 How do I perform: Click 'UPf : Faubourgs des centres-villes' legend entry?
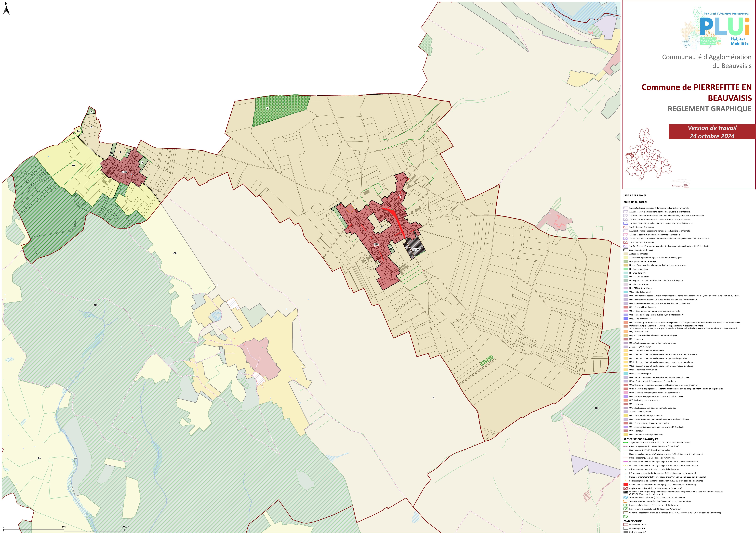tap(644, 401)
